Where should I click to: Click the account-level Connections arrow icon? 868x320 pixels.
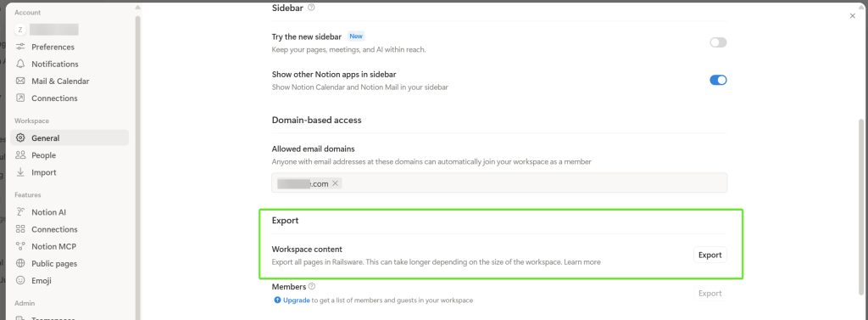point(20,98)
